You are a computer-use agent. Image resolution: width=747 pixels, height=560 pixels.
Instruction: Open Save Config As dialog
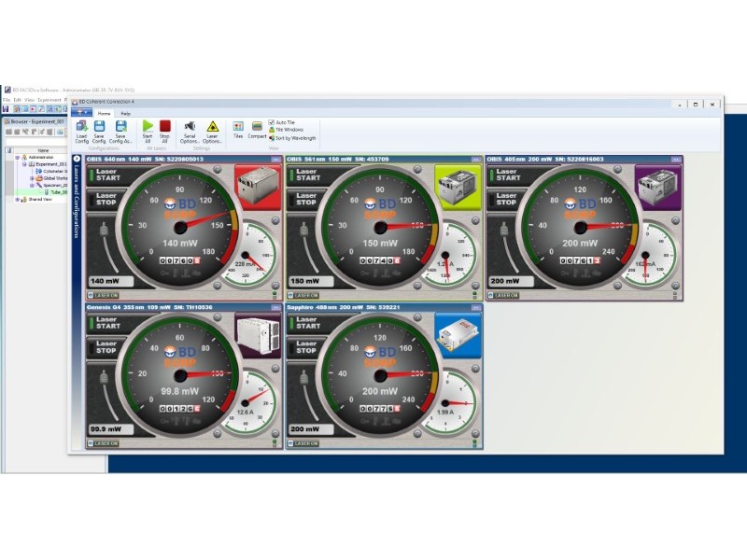[x=120, y=132]
